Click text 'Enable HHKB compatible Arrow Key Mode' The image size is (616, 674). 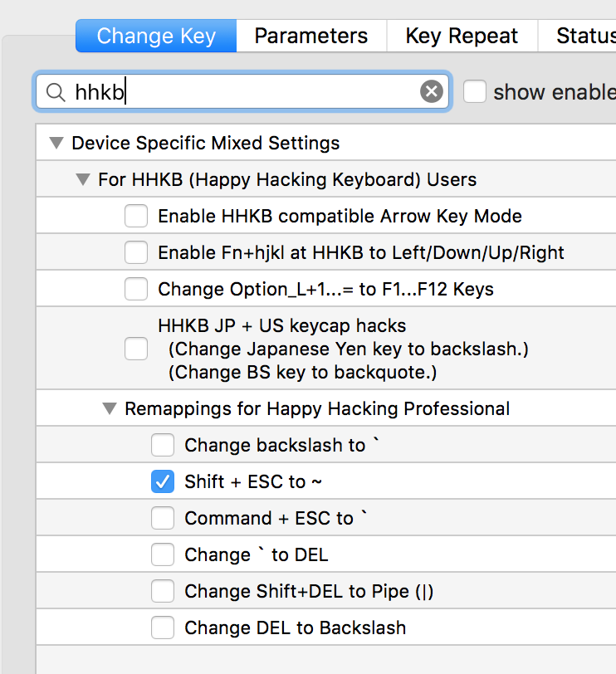(340, 216)
